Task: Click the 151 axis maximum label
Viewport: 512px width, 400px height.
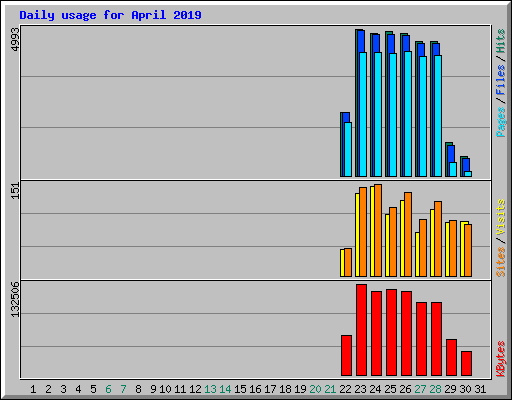Action: [x=15, y=191]
